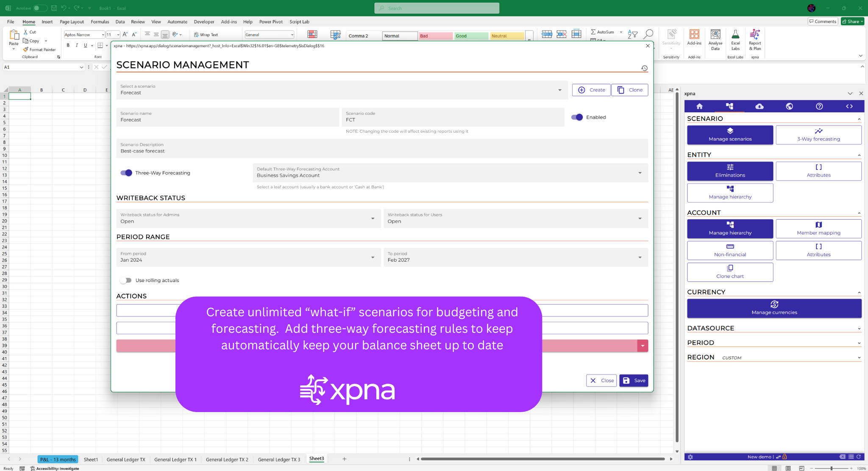Viewport: 868px width, 471px height.
Task: Click the dialog Close button beside Save
Action: tap(602, 381)
